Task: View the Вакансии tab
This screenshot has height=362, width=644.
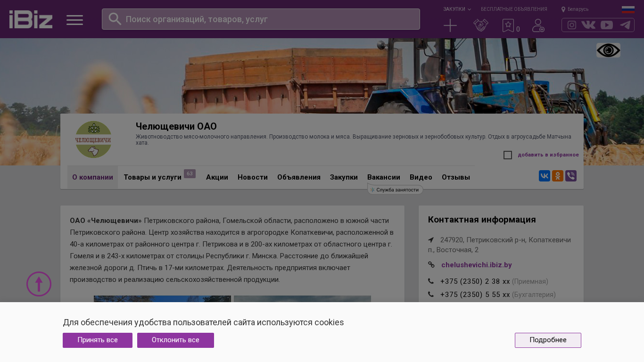Action: (x=384, y=177)
